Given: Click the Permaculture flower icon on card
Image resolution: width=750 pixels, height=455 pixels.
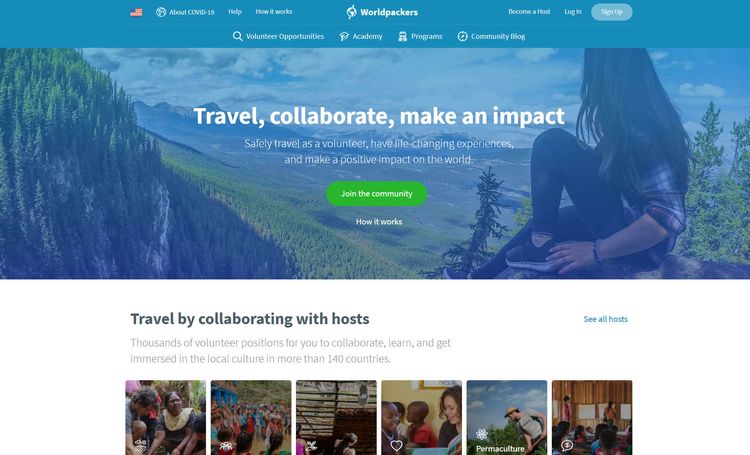Looking at the screenshot, I should (482, 434).
